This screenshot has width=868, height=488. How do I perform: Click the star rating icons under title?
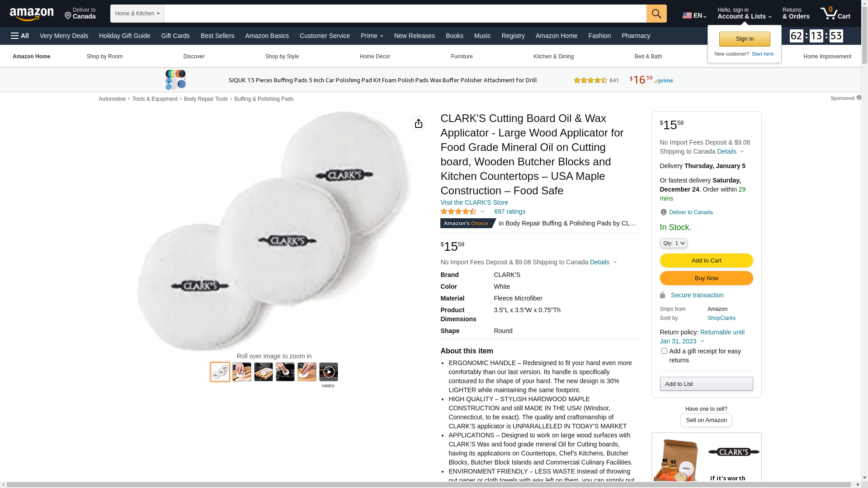click(458, 211)
